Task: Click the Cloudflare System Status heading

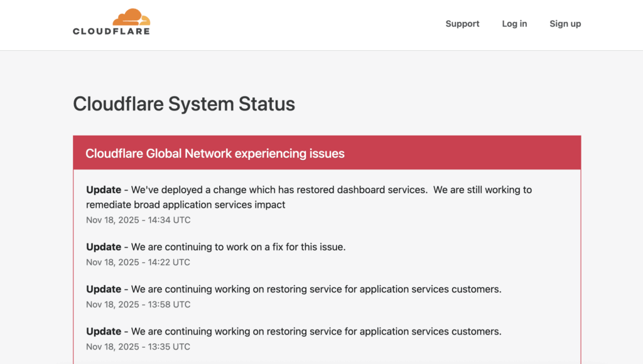Action: point(184,104)
